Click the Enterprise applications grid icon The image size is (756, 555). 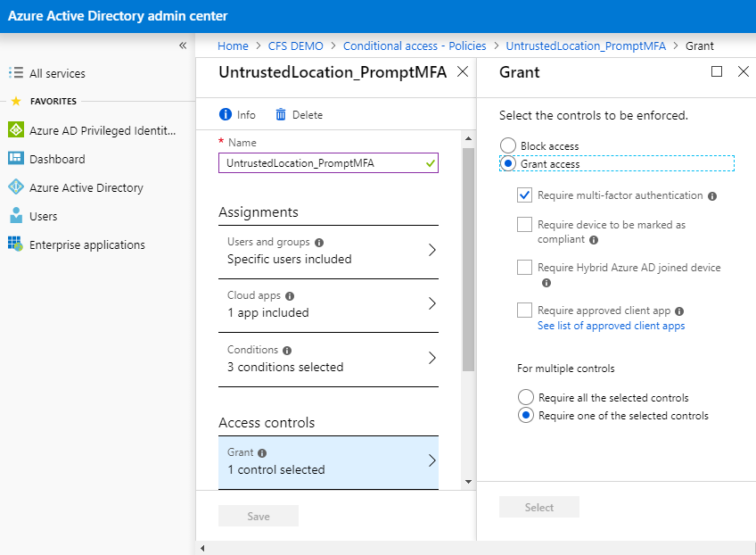pos(15,244)
